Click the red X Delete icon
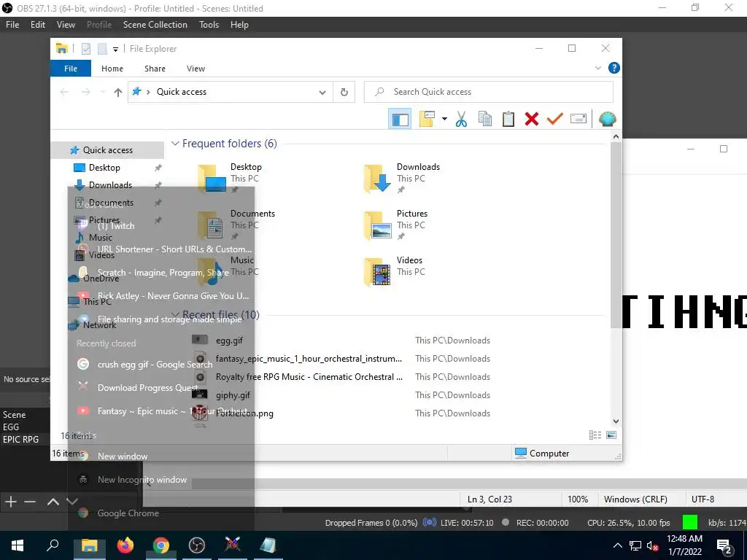This screenshot has height=560, width=747. tap(531, 119)
